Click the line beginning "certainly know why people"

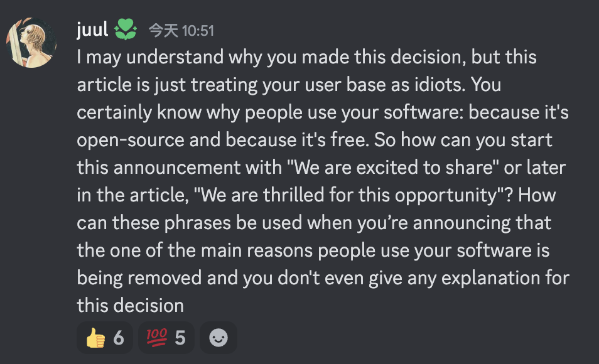pyautogui.click(x=323, y=112)
